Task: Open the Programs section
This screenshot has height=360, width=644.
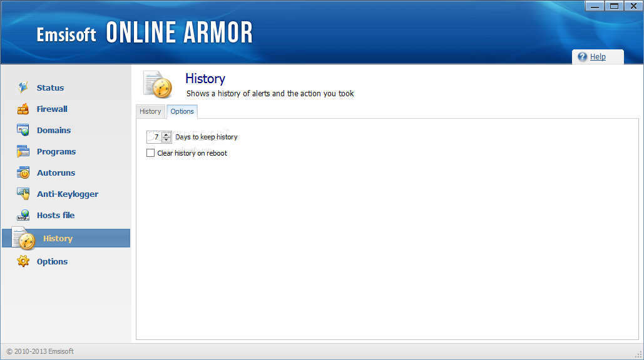Action: tap(56, 152)
